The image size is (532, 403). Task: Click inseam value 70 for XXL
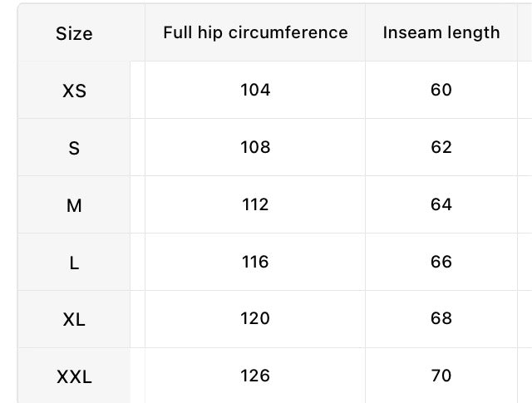[x=441, y=376]
